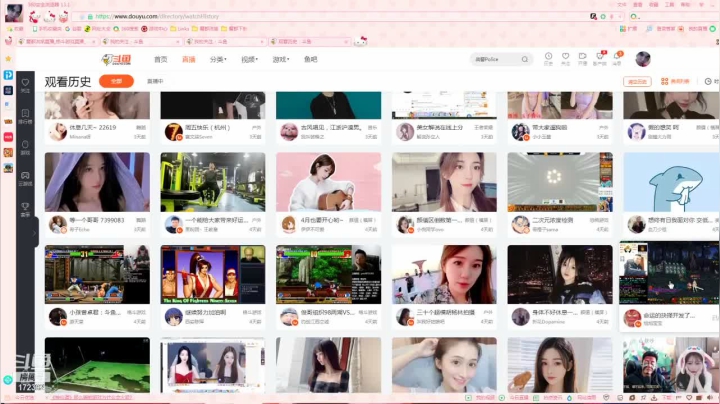Click stream title 带大家逛校园
Viewport: 720px width, 404px height.
tap(550, 127)
